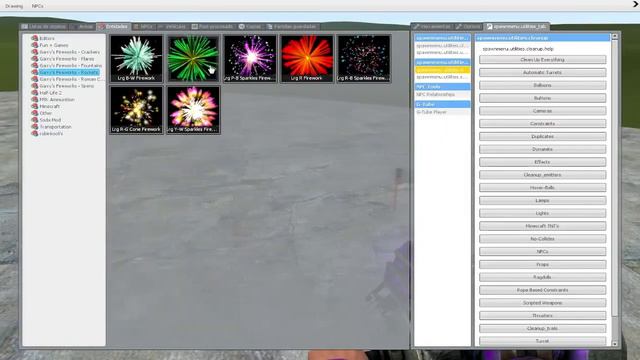The image size is (640, 360).
Task: Clean up Duplicates
Action: coord(542,136)
